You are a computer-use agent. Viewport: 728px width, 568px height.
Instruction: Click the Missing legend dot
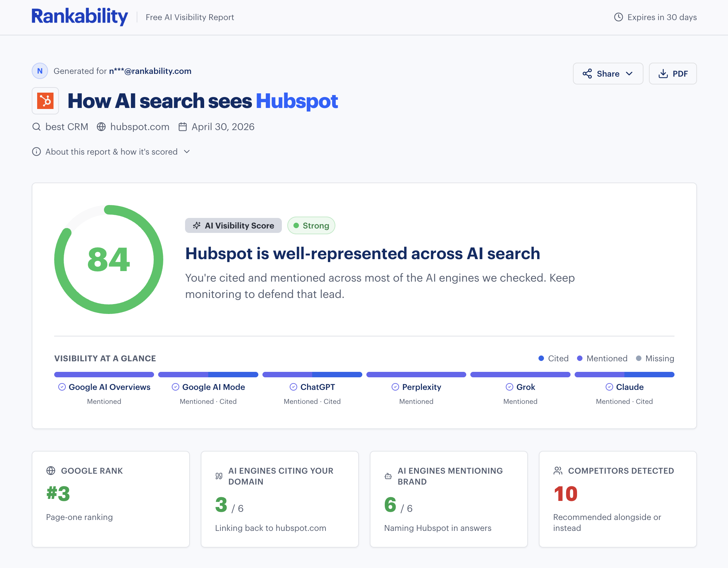pos(638,358)
